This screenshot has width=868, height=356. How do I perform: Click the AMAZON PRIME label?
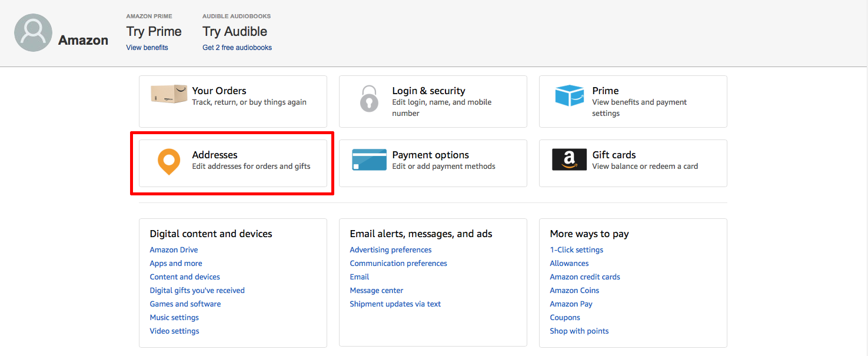[x=149, y=16]
